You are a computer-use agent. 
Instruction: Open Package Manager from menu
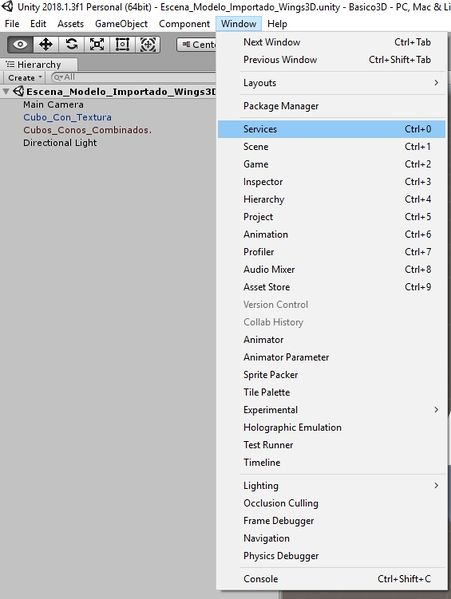pyautogui.click(x=331, y=106)
